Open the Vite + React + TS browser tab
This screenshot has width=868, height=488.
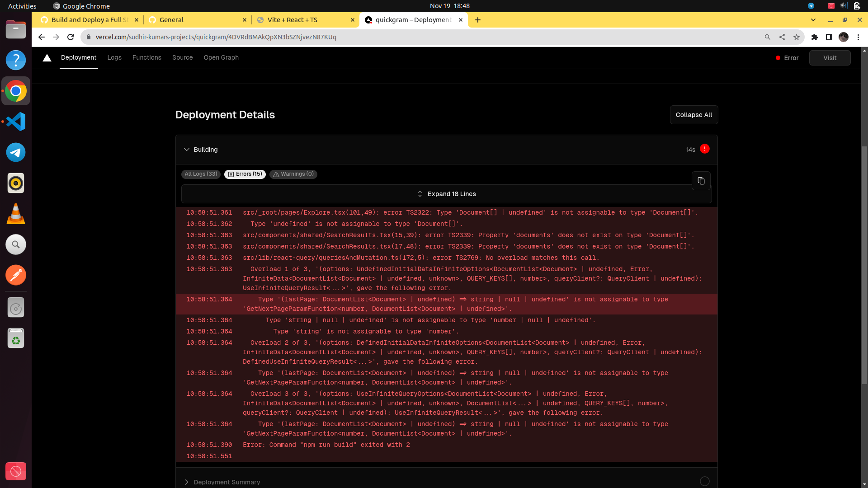293,20
